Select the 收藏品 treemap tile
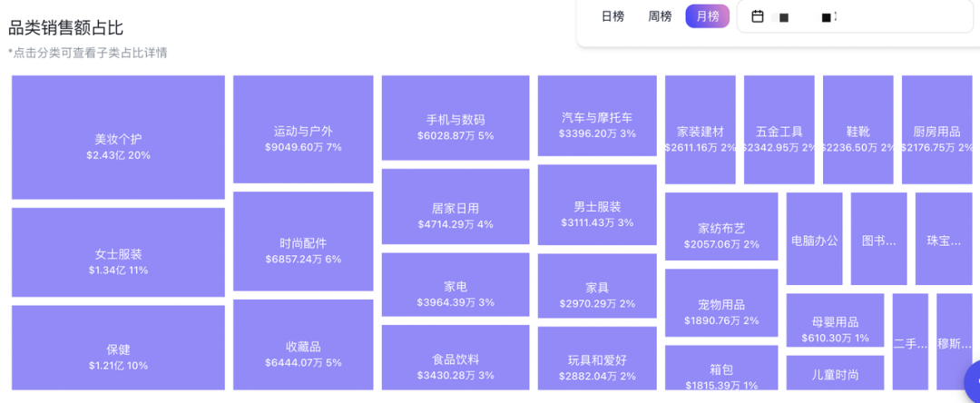 [x=303, y=345]
